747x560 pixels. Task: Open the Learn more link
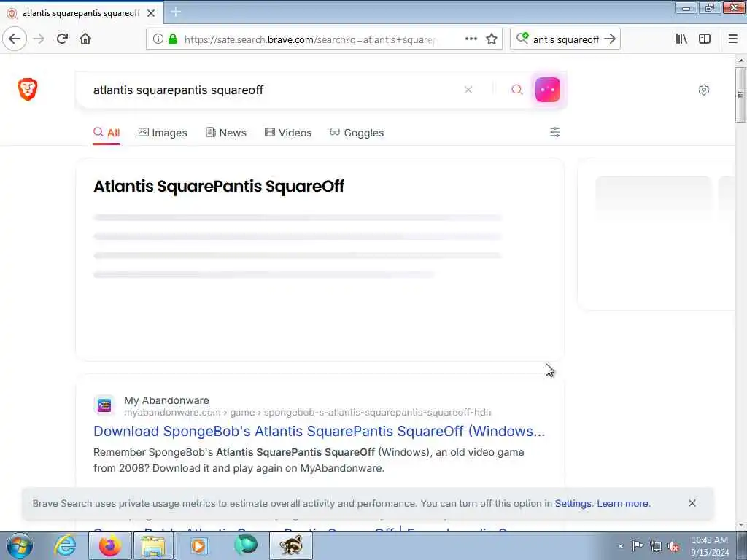(x=623, y=503)
